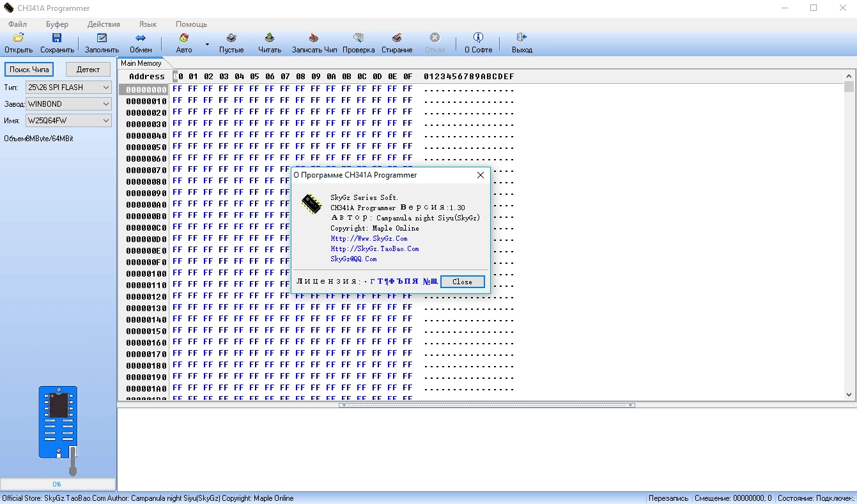Image resolution: width=857 pixels, height=504 pixels.
Task: Click the Official Store status bar text
Action: click(148, 498)
